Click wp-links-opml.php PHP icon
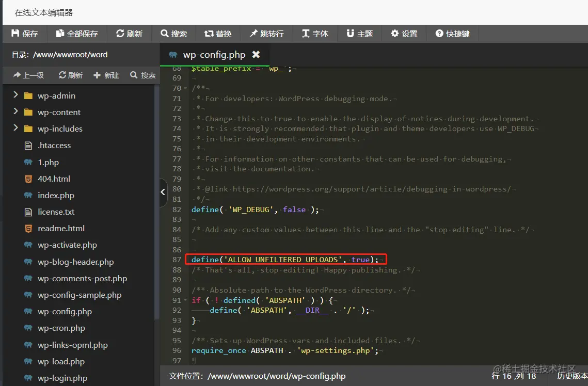Viewport: 588px width, 386px height. click(x=28, y=344)
